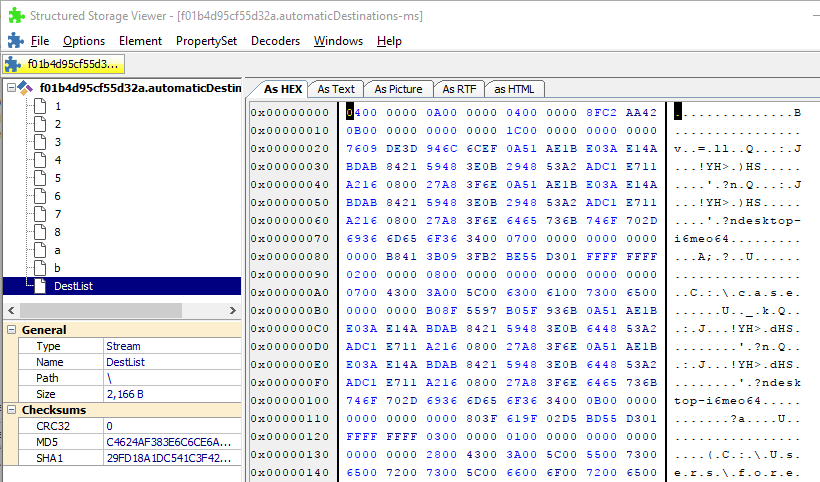Open the PropertySet menu

click(x=206, y=41)
